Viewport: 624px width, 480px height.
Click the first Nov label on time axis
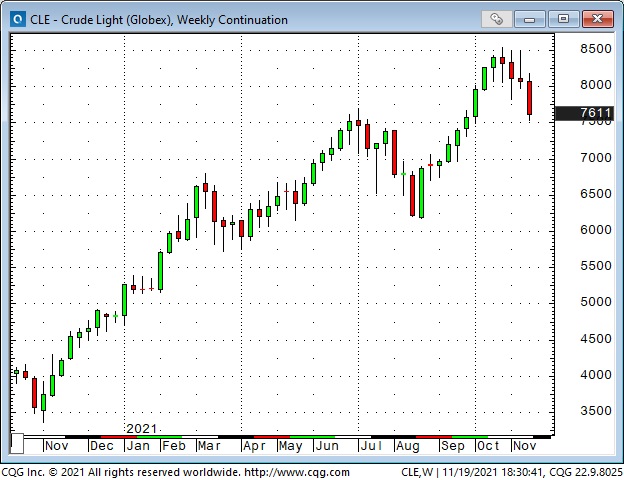pos(57,446)
